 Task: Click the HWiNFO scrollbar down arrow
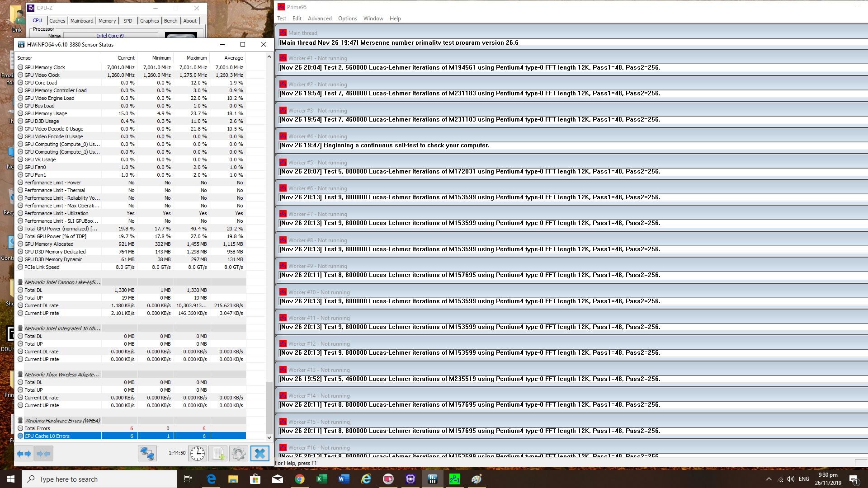tap(269, 437)
